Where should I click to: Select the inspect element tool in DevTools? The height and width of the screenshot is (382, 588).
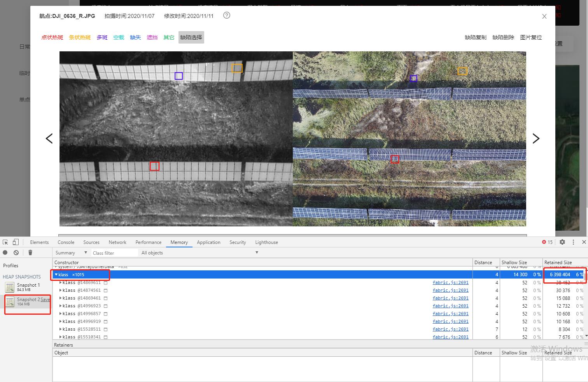click(5, 242)
